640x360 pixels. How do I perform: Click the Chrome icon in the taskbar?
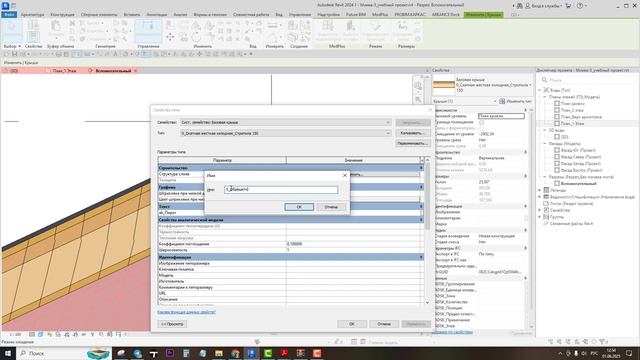click(235, 353)
